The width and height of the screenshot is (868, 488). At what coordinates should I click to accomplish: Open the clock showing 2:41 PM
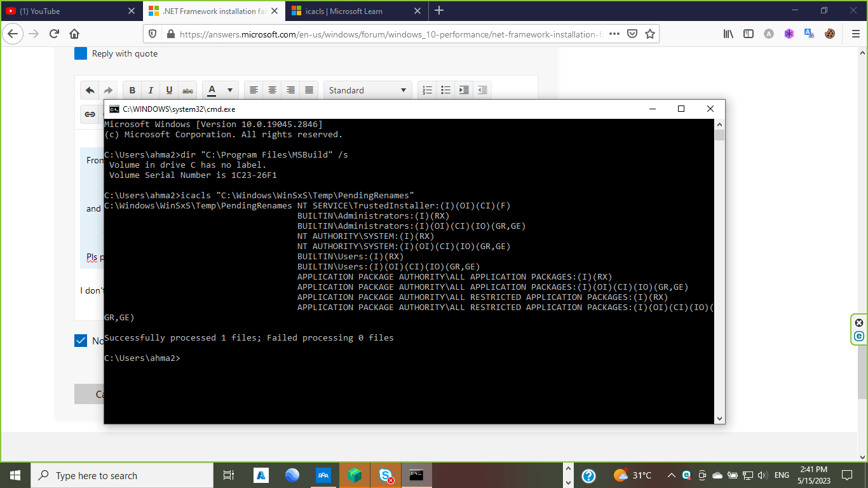pos(814,475)
